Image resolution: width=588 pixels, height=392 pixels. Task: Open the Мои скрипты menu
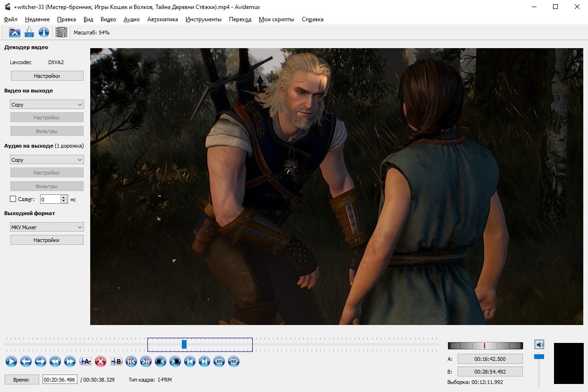pos(276,19)
